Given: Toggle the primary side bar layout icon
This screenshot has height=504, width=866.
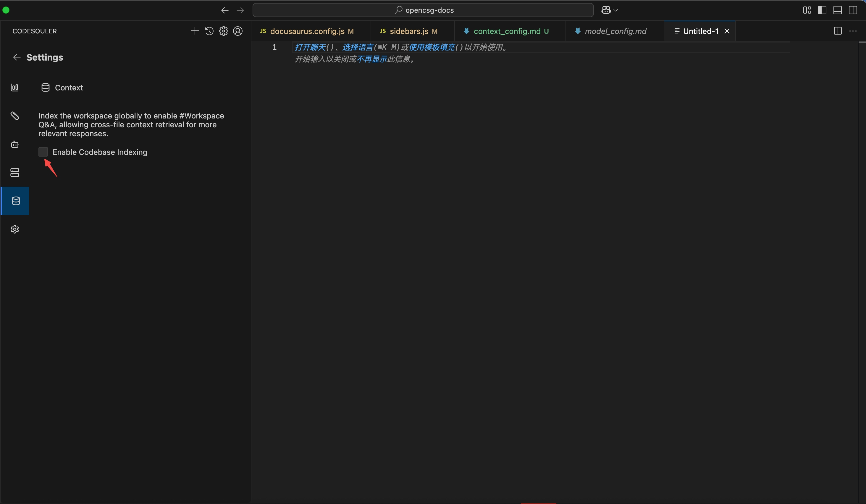Looking at the screenshot, I should pos(822,10).
